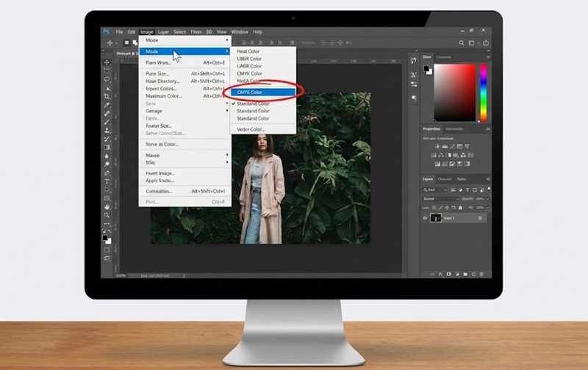Choose the highlighted CMYK Color entry
Screen dimensions: 588x370
pyautogui.click(x=263, y=92)
